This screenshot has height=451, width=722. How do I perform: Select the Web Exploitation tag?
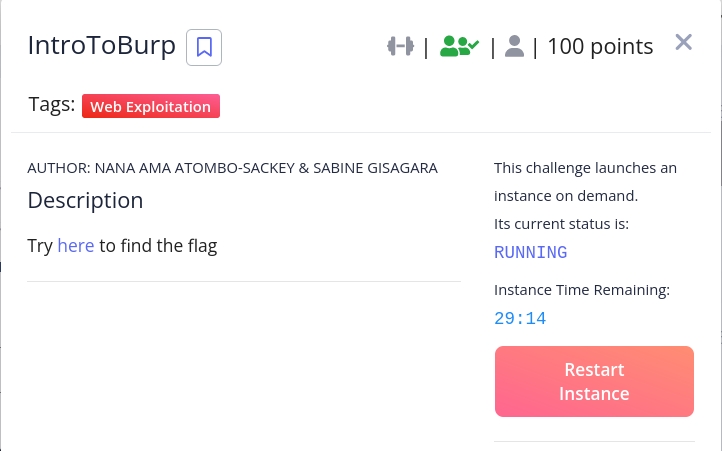tap(151, 107)
